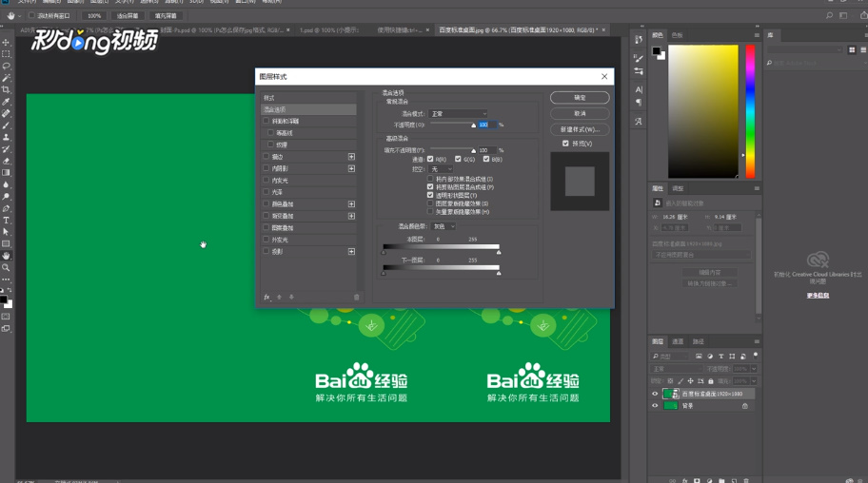Image resolution: width=868 pixels, height=483 pixels.
Task: Open the 挖空 knockout dropdown
Action: (x=442, y=168)
